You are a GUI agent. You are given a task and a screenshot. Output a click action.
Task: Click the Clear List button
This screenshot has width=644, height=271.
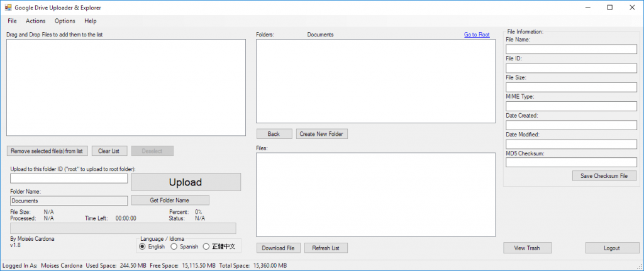pyautogui.click(x=109, y=151)
